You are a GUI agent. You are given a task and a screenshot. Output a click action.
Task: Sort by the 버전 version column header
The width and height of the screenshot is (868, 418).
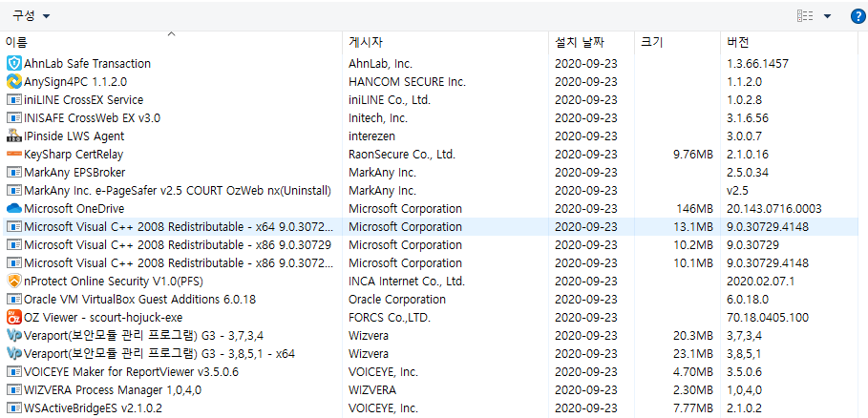click(x=791, y=43)
